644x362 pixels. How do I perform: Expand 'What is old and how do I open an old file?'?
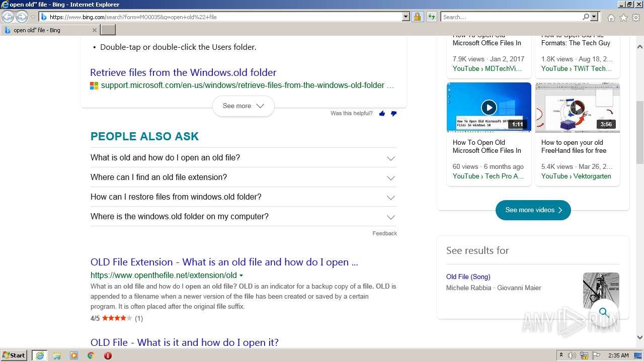point(243,158)
